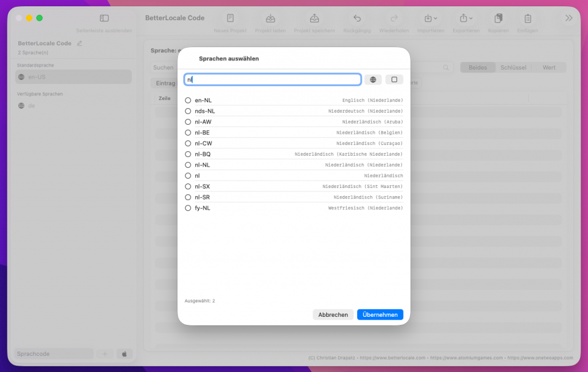The image size is (588, 372).
Task: Select the nl-NL radio button
Action: [x=188, y=165]
